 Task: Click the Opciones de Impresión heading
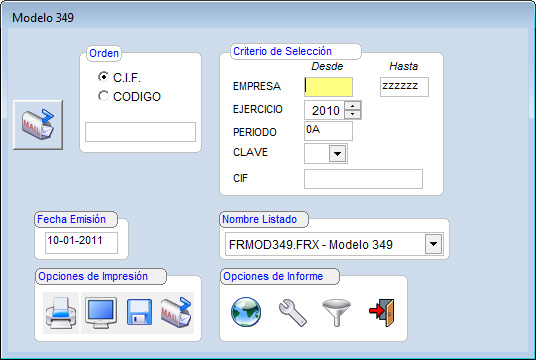(x=93, y=276)
